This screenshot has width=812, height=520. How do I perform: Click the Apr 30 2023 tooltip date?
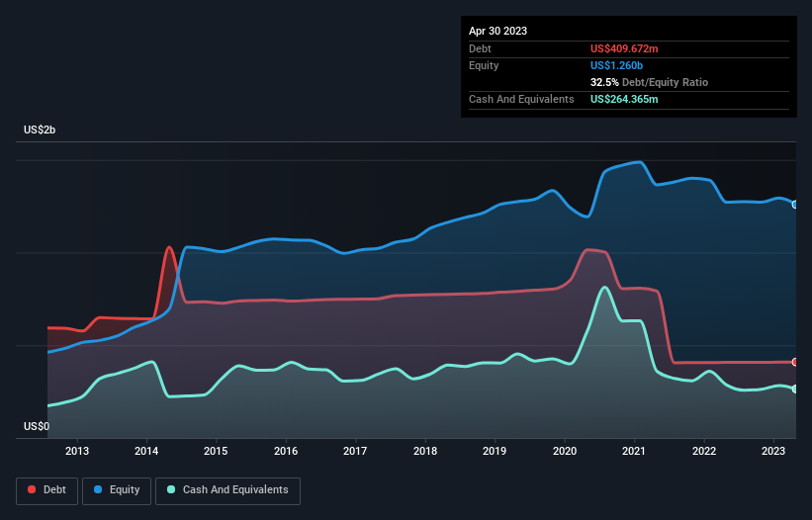coord(497,31)
